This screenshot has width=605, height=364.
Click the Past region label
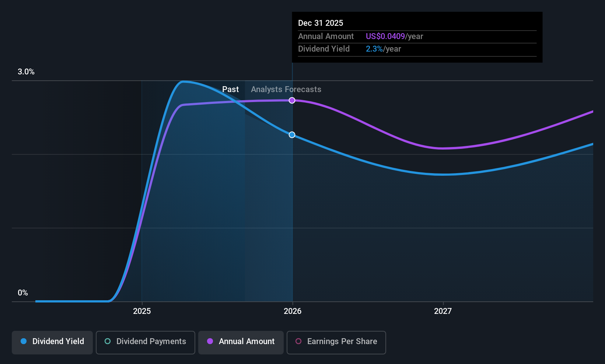click(230, 90)
